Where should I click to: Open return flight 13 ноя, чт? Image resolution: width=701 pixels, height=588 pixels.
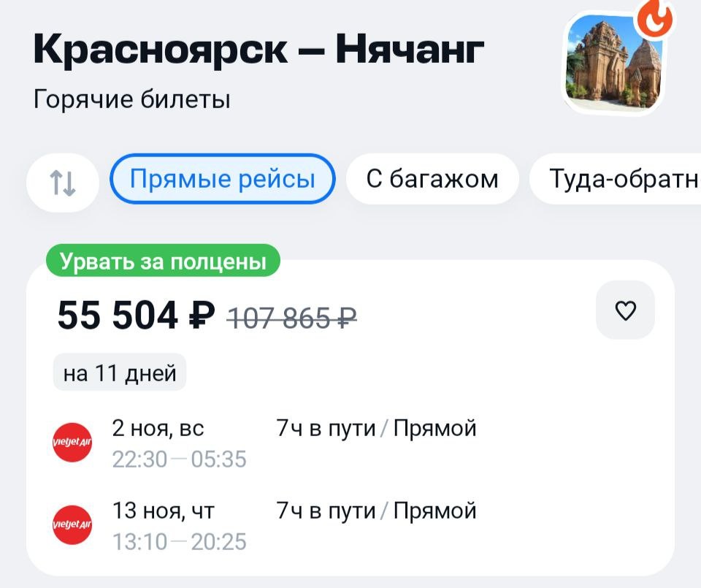[164, 511]
